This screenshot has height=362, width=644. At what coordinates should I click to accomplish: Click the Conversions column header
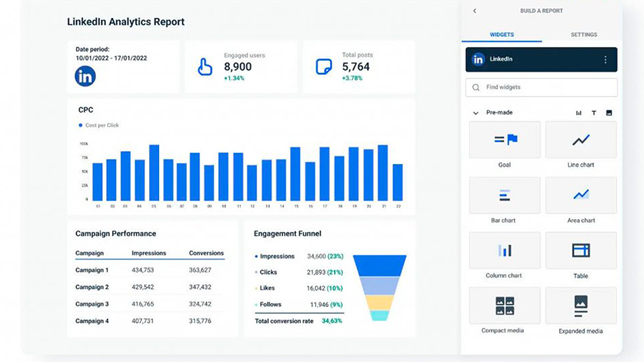pyautogui.click(x=206, y=253)
